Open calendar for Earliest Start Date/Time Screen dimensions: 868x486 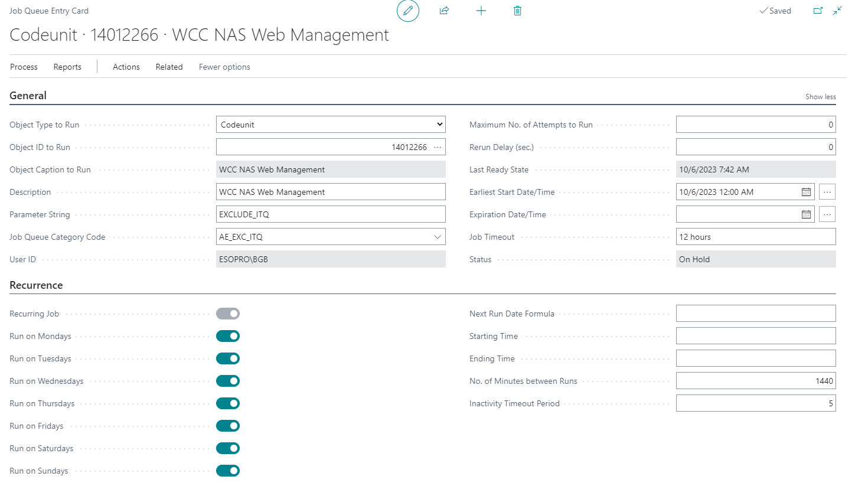[x=806, y=192]
